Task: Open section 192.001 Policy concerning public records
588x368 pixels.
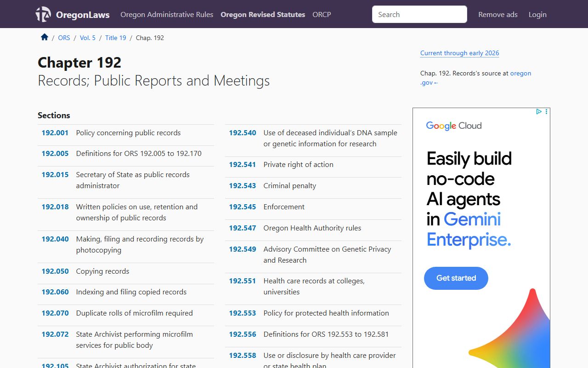Action: coord(55,133)
